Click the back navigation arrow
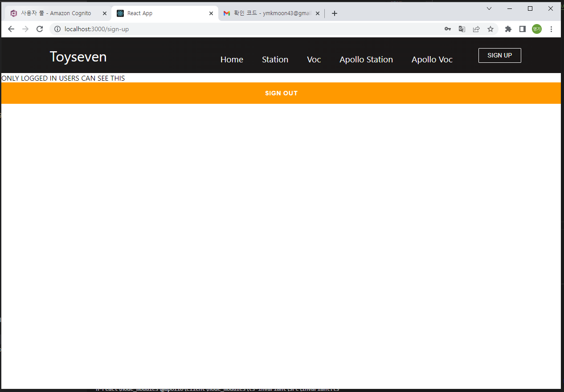This screenshot has width=564, height=392. (11, 29)
